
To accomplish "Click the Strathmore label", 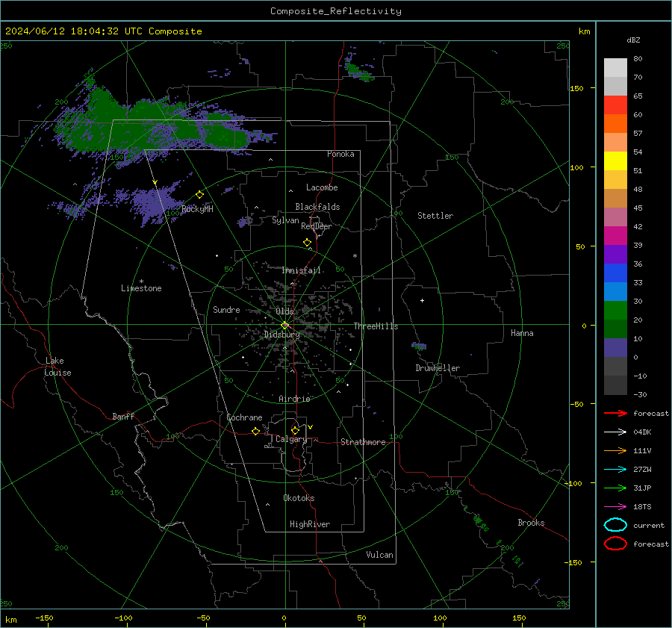I will pyautogui.click(x=363, y=442).
